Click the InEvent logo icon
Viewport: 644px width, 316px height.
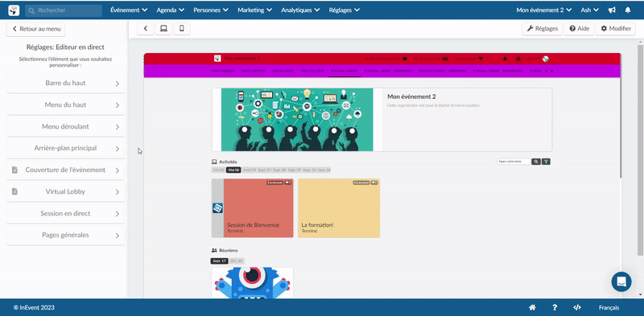point(14,10)
